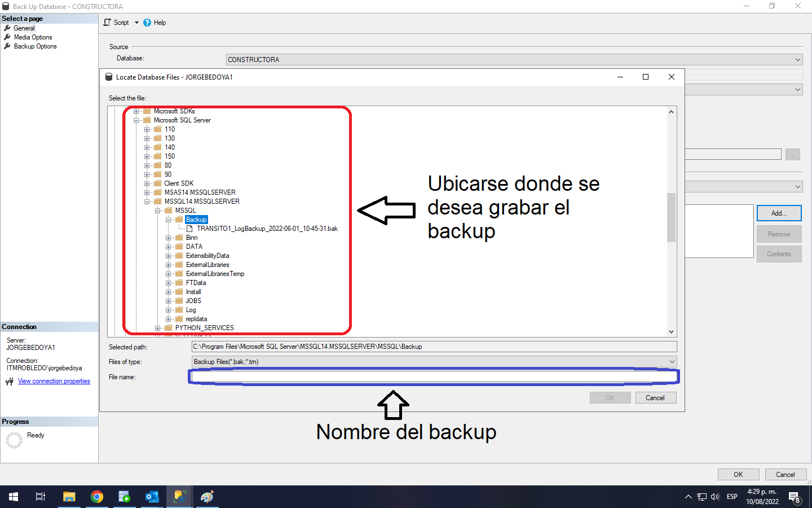Expand the DATA folder node

point(168,247)
